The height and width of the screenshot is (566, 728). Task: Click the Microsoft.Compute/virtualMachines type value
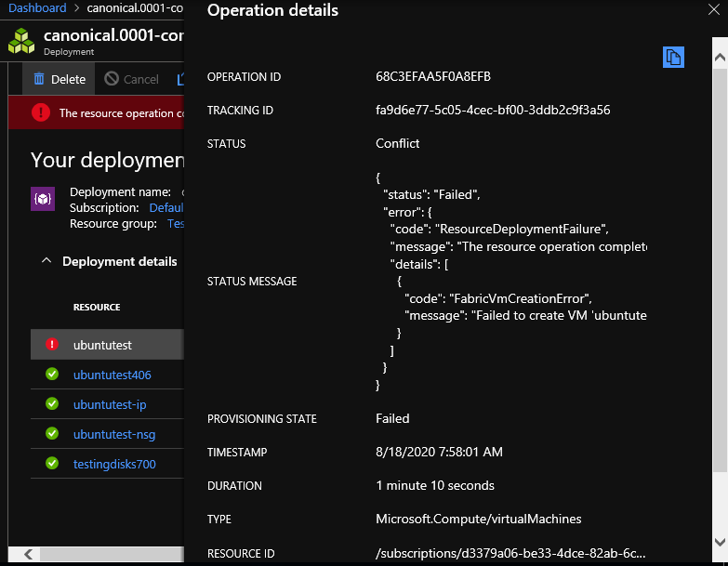tap(478, 520)
